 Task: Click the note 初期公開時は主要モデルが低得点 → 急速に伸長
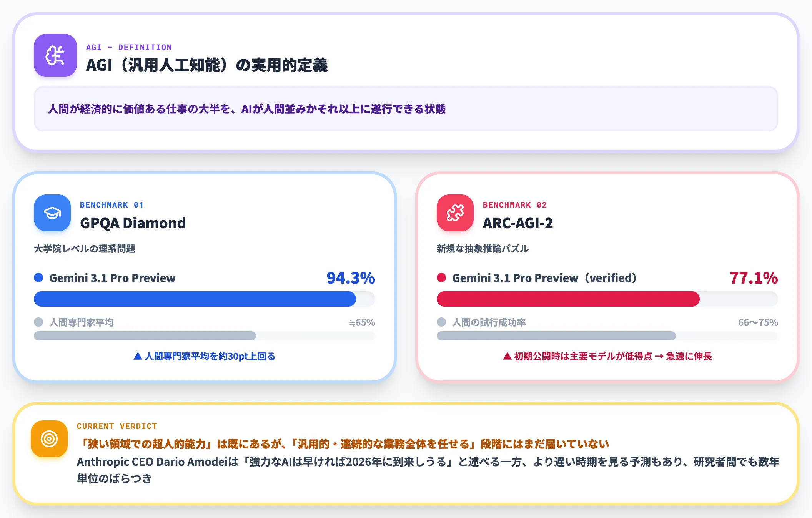(x=607, y=356)
